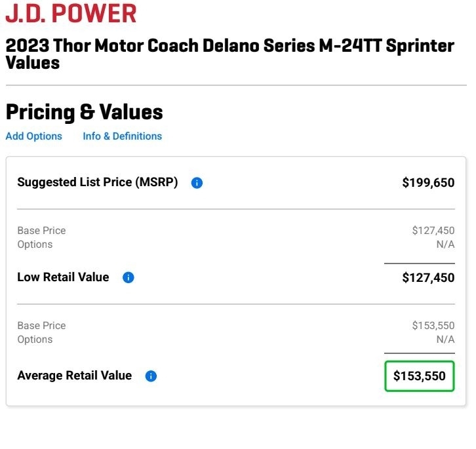Screen dimensions: 476x449
Task: Click the green-highlighted $153,550 value
Action: [419, 376]
